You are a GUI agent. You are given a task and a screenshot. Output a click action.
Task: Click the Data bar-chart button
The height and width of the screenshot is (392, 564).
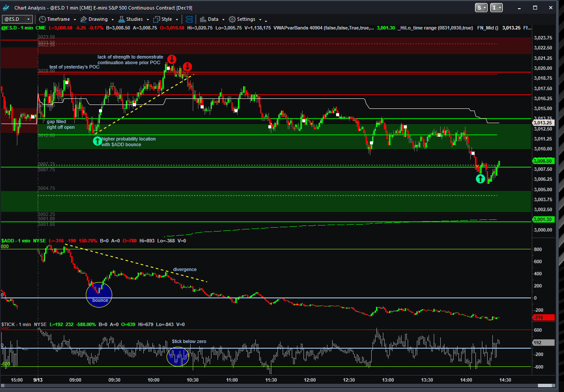209,19
